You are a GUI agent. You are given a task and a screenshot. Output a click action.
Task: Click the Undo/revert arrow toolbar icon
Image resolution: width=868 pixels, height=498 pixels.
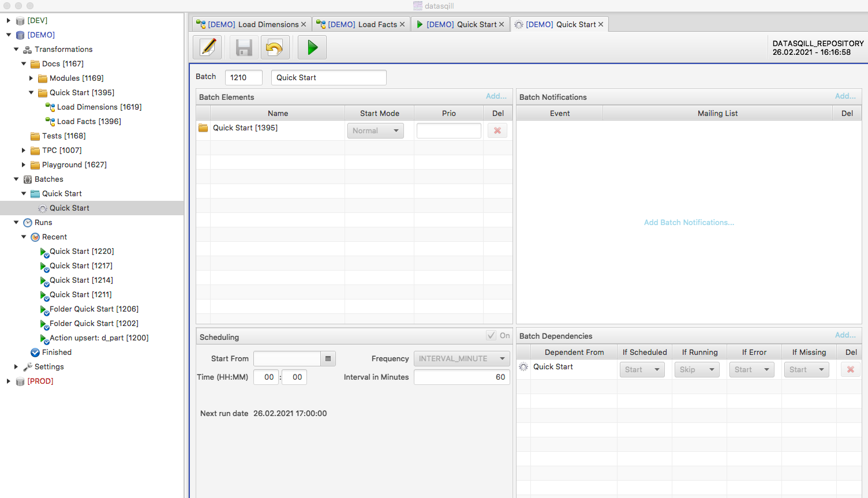(x=275, y=47)
